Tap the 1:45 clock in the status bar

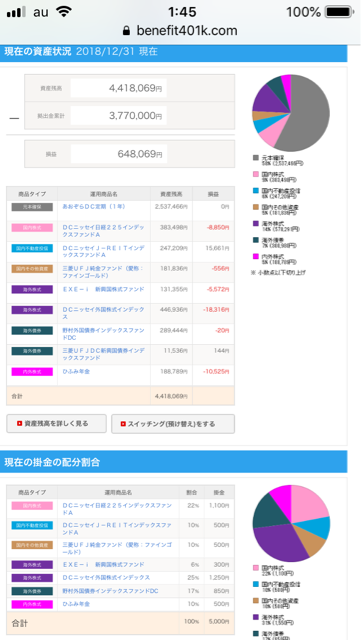(x=182, y=12)
